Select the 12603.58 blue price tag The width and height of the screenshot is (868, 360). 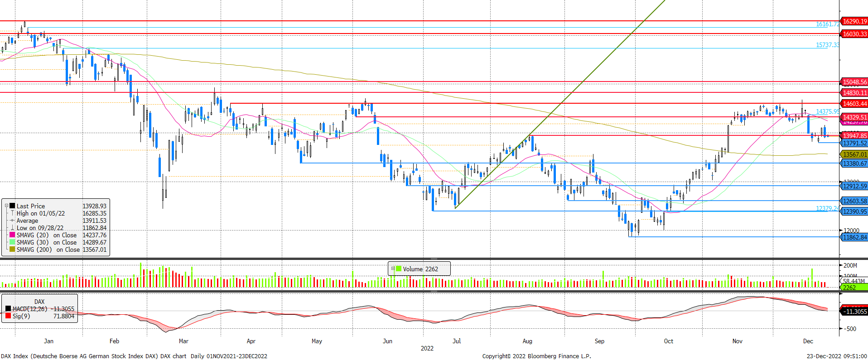854,201
